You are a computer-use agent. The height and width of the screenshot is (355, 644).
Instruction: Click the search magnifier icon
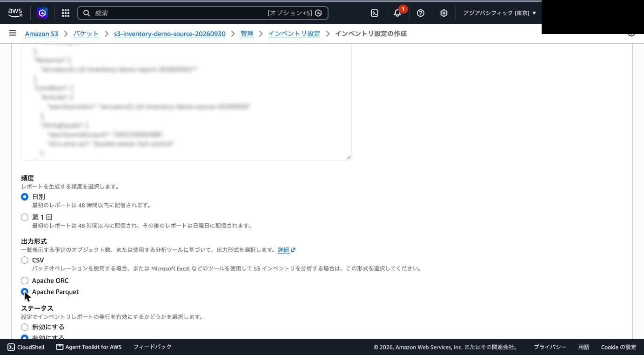(87, 13)
